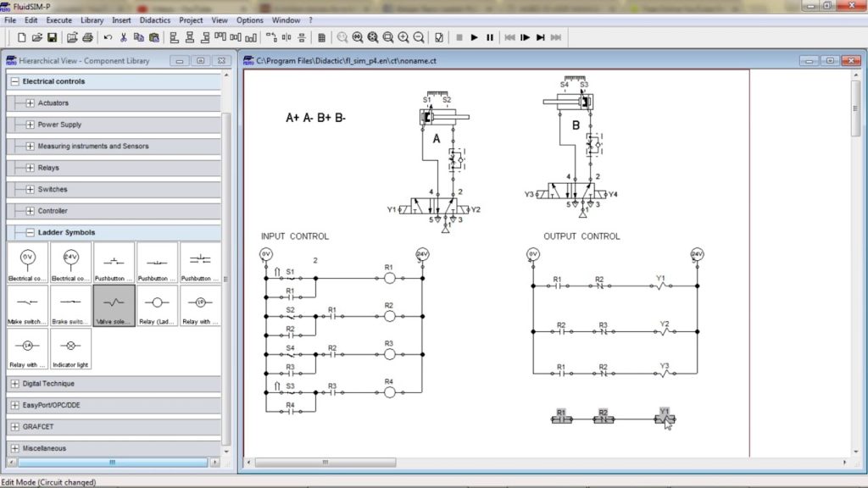The height and width of the screenshot is (488, 868).
Task: Select the 0V electrical connection symbol
Action: coord(27,263)
